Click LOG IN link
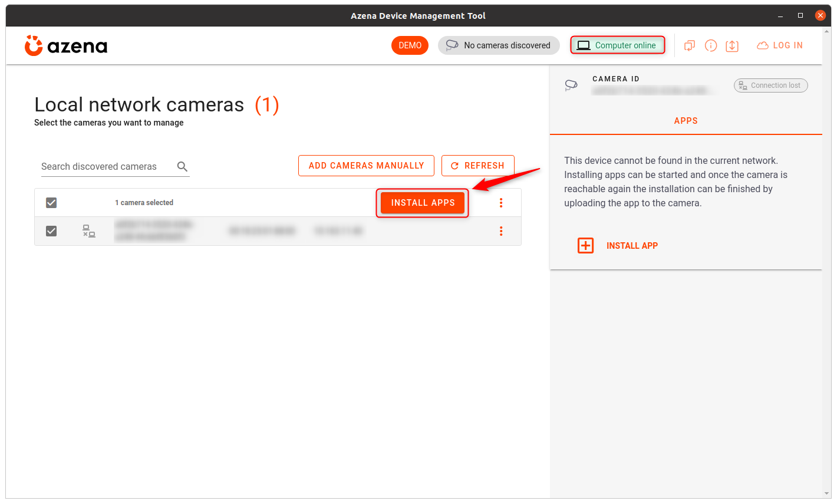The image size is (837, 504). (787, 45)
